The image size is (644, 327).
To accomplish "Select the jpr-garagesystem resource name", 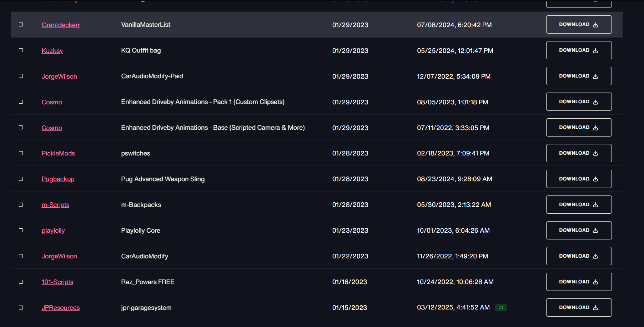I will coord(146,308).
